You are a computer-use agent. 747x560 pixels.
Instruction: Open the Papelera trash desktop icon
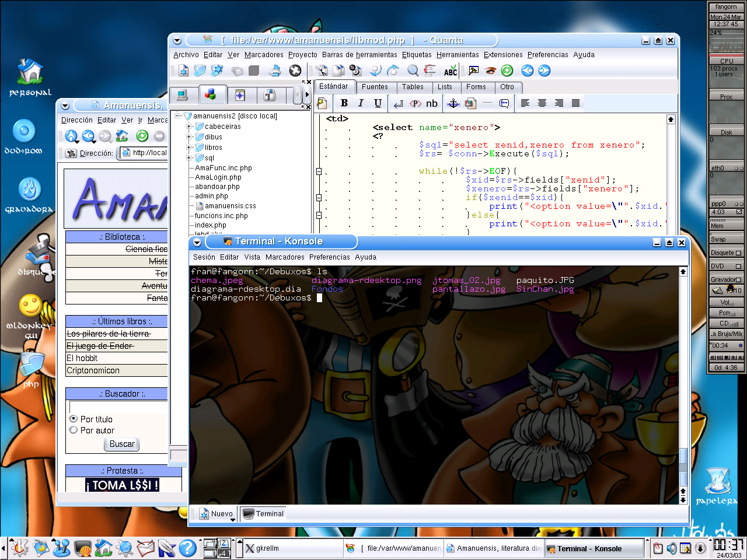coord(717,485)
